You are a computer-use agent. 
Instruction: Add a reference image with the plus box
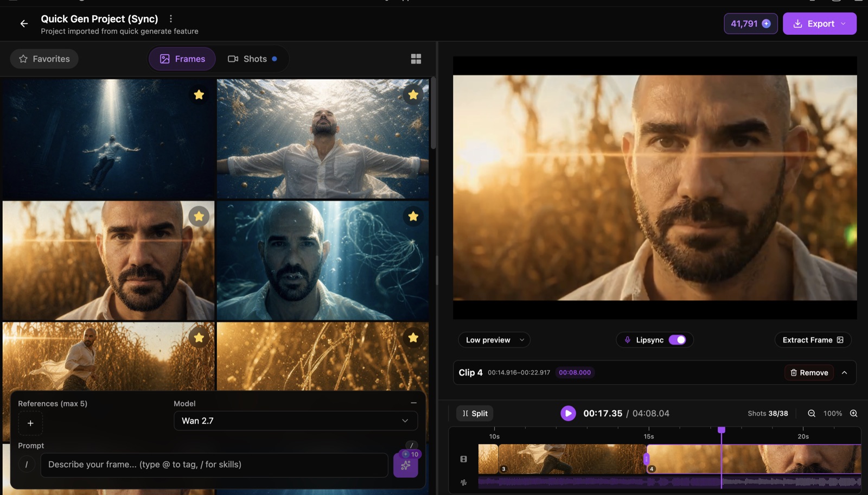point(30,423)
